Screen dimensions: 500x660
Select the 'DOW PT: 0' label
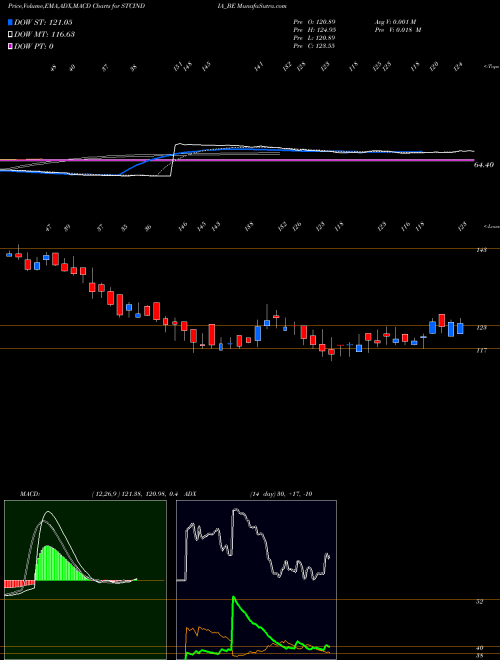click(34, 46)
